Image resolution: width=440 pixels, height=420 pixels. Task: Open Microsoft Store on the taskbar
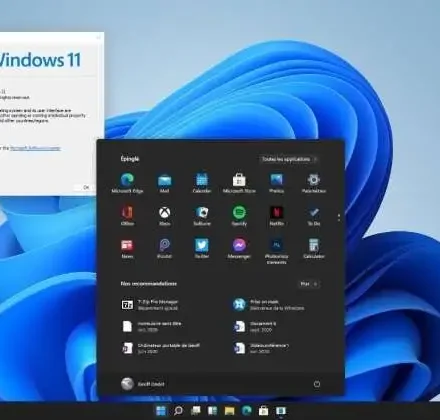click(263, 411)
